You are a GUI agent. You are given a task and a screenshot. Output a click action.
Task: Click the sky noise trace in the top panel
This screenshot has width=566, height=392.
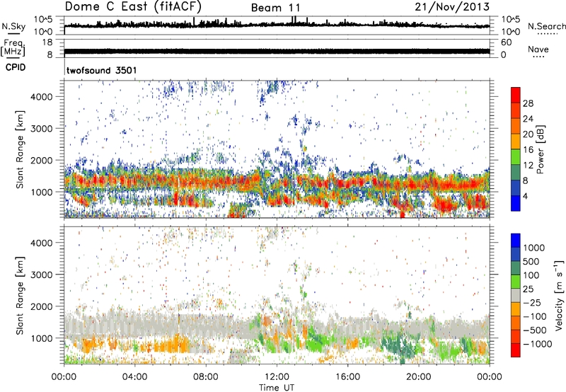click(277, 25)
